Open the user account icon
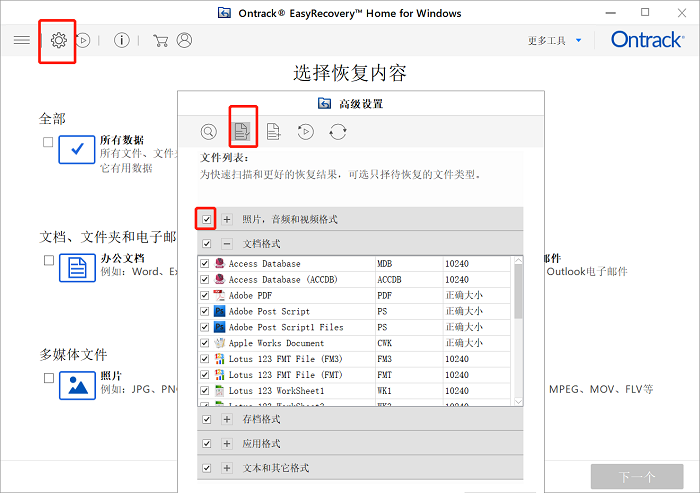This screenshot has width=700, height=493. click(184, 40)
